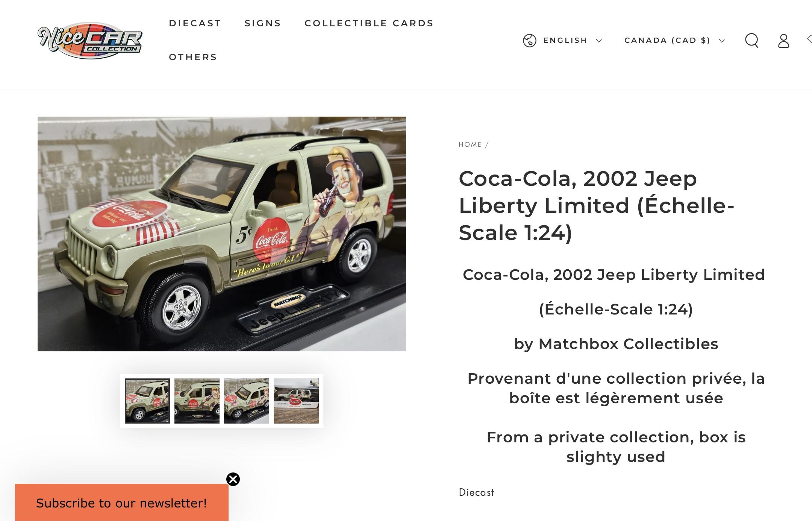The image size is (812, 521).
Task: Click Subscribe to our newsletter button
Action: click(x=121, y=503)
